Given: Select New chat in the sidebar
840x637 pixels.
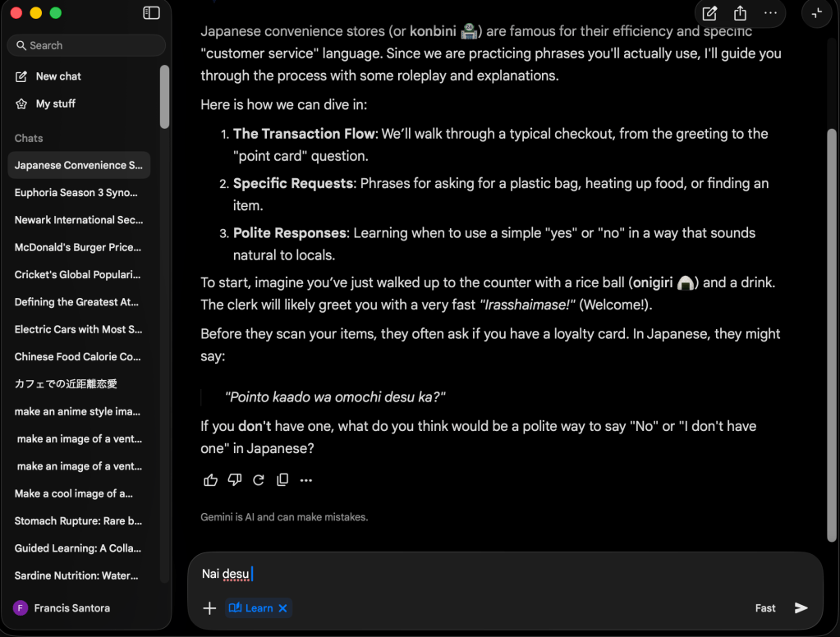Looking at the screenshot, I should pos(57,76).
